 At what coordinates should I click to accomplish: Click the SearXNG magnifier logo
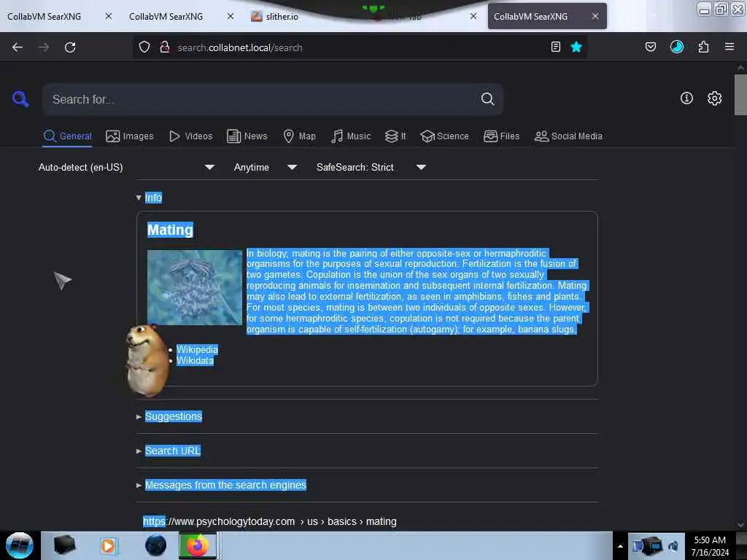[x=20, y=99]
